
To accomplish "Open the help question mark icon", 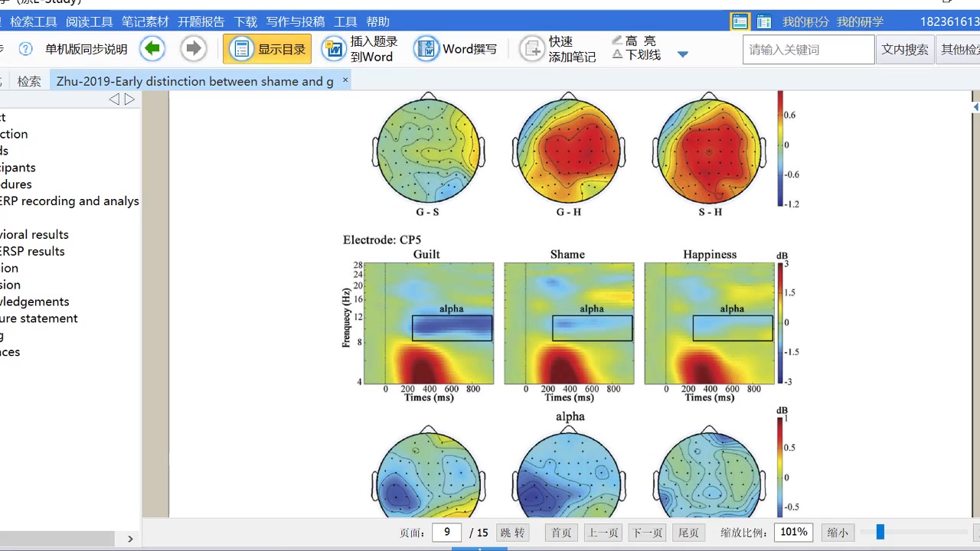I will coord(25,49).
